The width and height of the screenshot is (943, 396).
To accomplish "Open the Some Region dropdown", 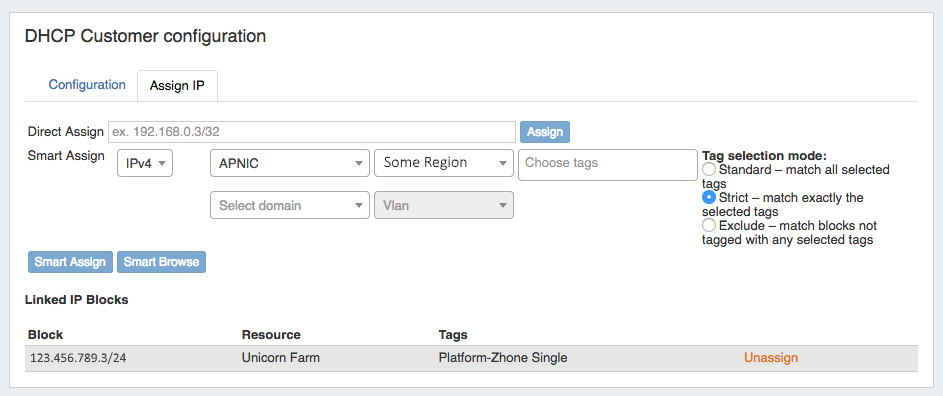I will (444, 163).
